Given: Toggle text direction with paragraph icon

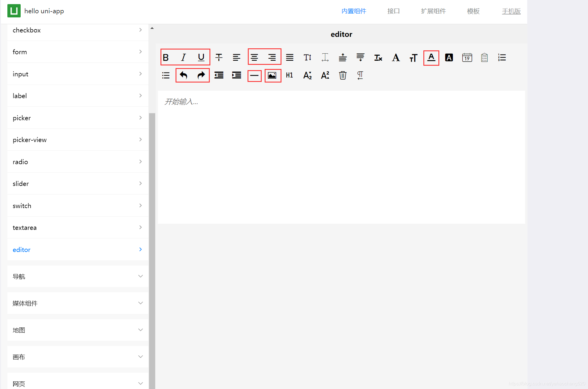Looking at the screenshot, I should tap(360, 75).
